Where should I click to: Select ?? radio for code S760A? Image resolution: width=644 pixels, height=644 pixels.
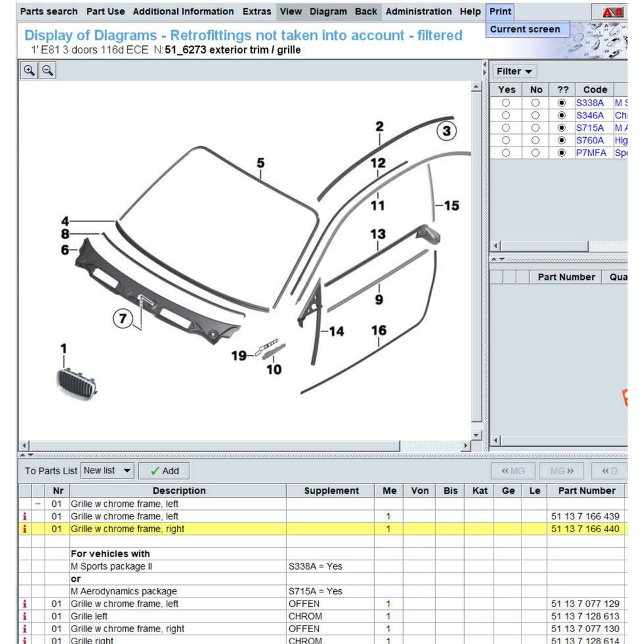562,140
